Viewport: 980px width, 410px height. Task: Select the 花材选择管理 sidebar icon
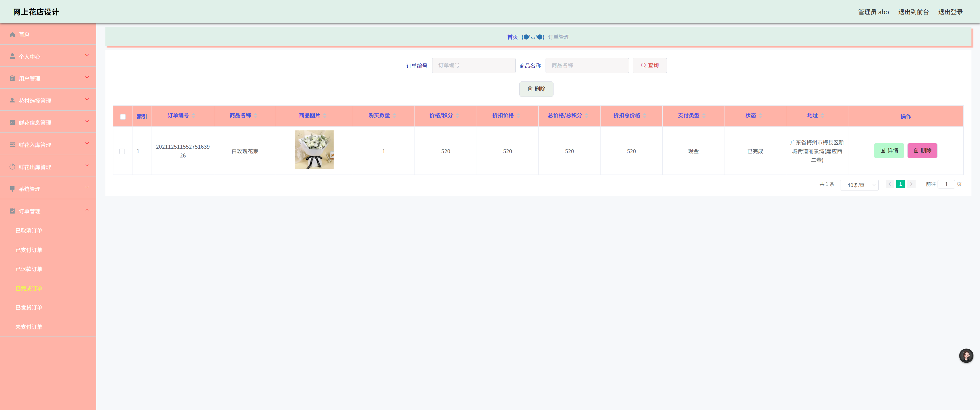(x=12, y=101)
